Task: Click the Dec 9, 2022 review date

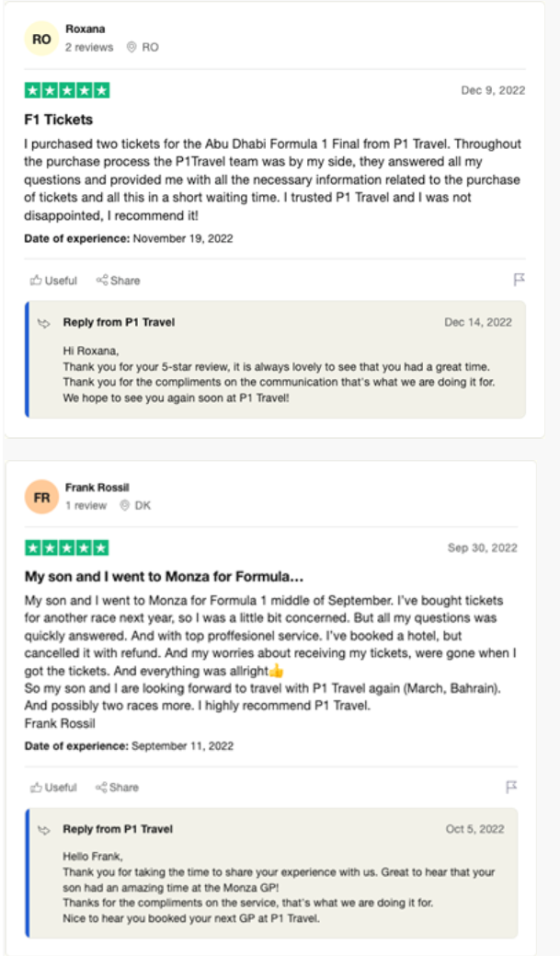Action: [493, 91]
